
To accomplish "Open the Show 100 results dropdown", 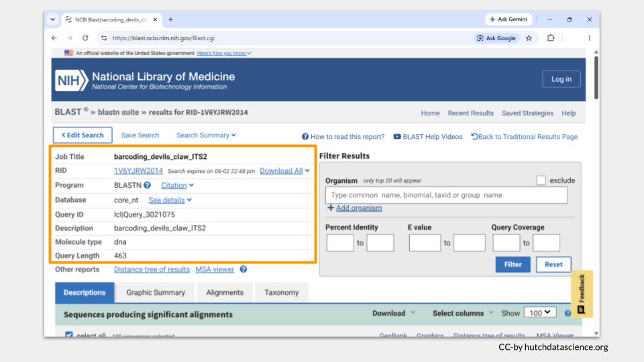I will (540, 313).
